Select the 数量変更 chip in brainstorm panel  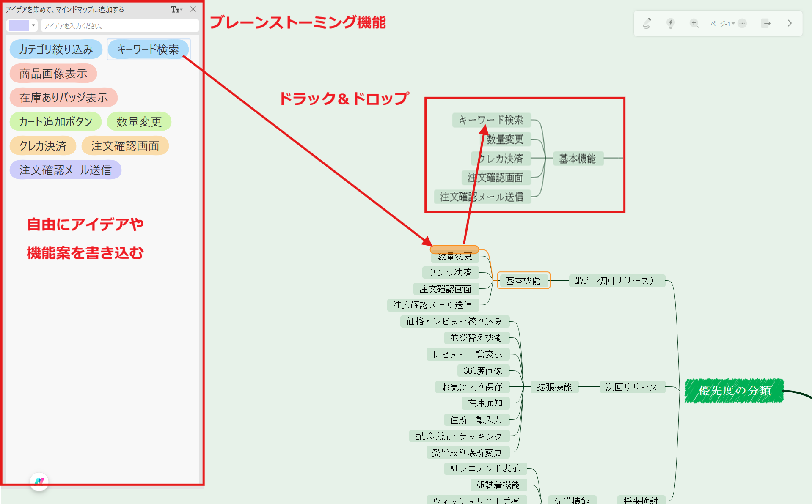(139, 122)
